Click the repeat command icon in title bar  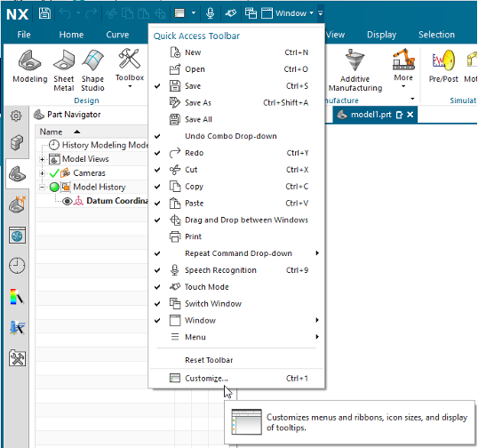179,13
